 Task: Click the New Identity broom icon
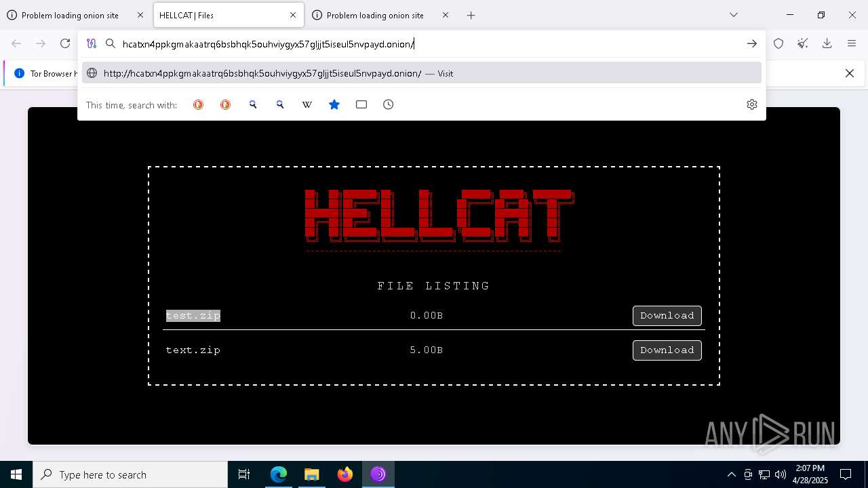click(803, 43)
